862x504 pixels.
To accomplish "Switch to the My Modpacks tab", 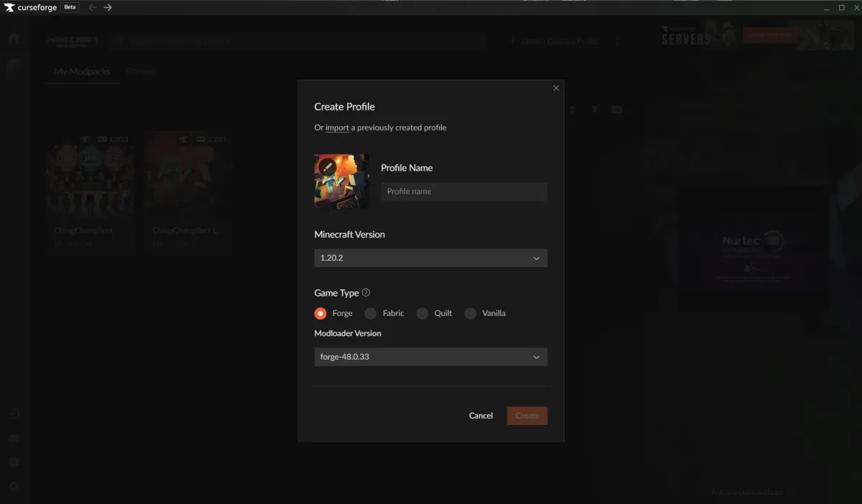I will [82, 72].
